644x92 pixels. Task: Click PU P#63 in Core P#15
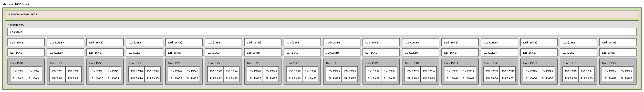(626, 78)
